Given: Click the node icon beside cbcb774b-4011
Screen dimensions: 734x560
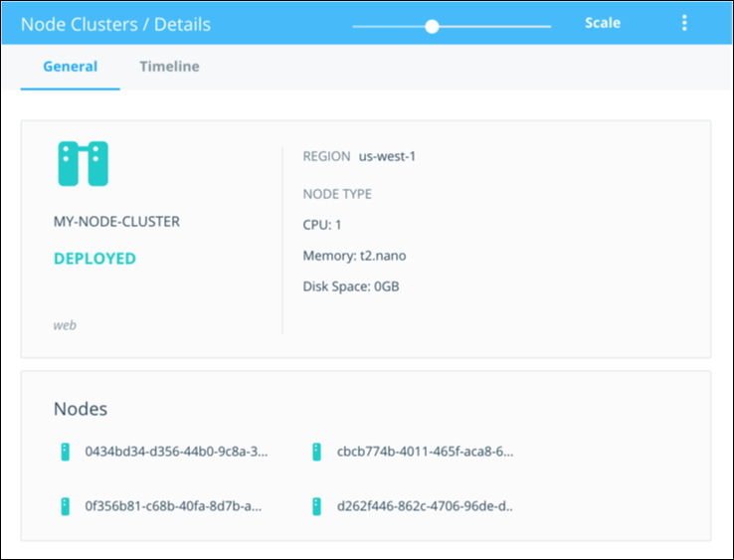Looking at the screenshot, I should click(316, 452).
